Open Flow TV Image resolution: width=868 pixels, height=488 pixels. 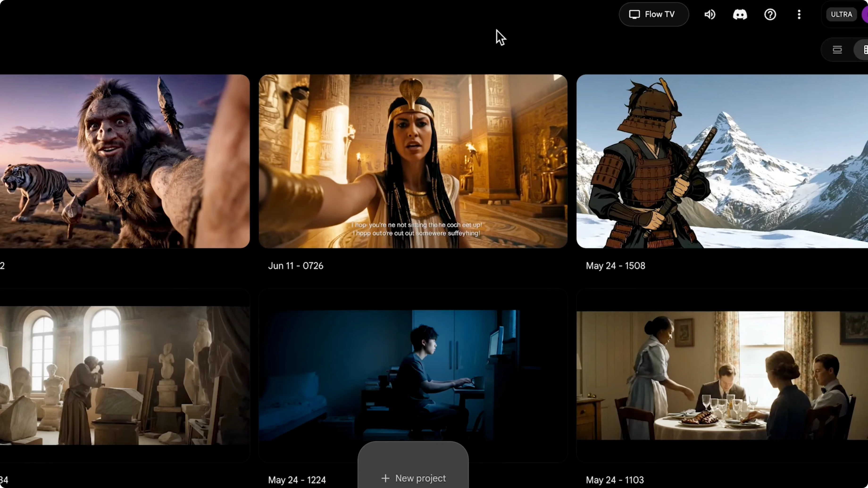653,14
